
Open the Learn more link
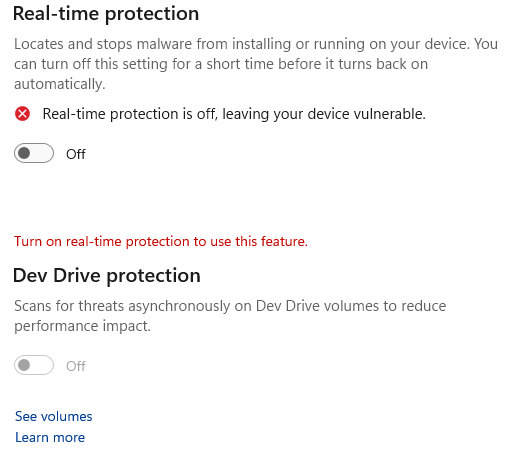point(50,438)
